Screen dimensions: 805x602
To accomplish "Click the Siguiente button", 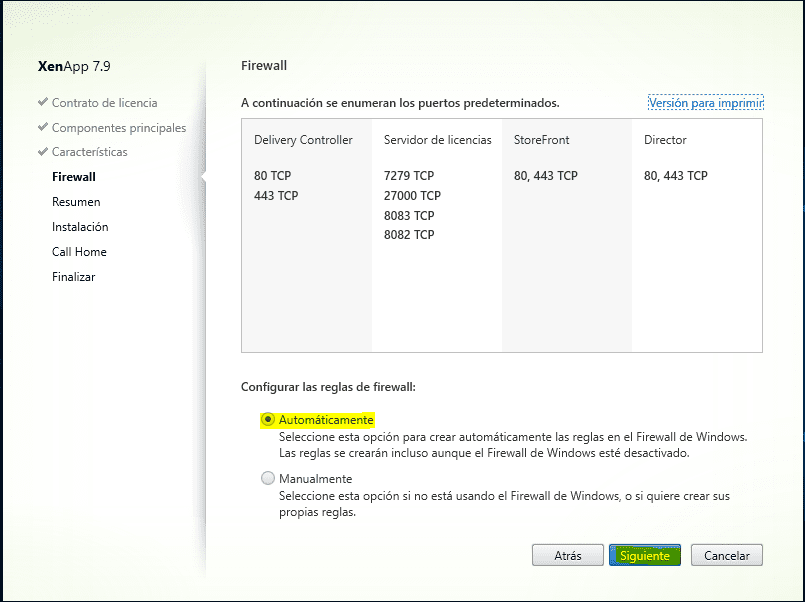I will coord(645,555).
